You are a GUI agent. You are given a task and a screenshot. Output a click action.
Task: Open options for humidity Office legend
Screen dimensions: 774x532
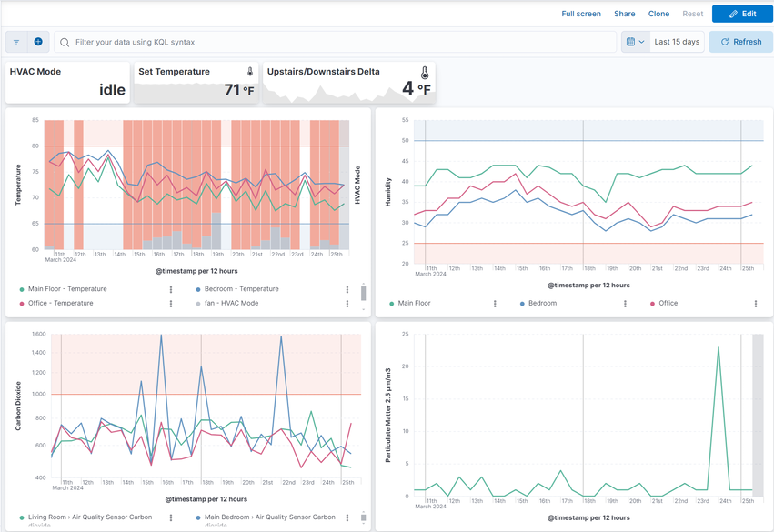pyautogui.click(x=755, y=304)
